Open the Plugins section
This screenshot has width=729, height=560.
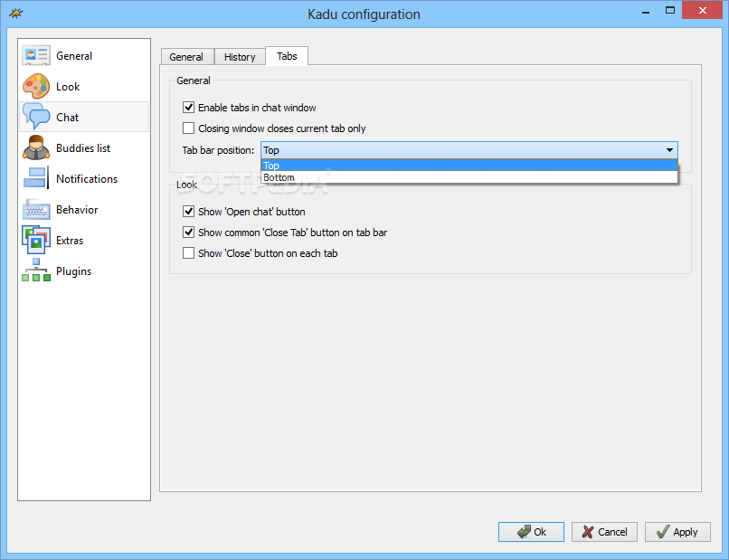(74, 271)
